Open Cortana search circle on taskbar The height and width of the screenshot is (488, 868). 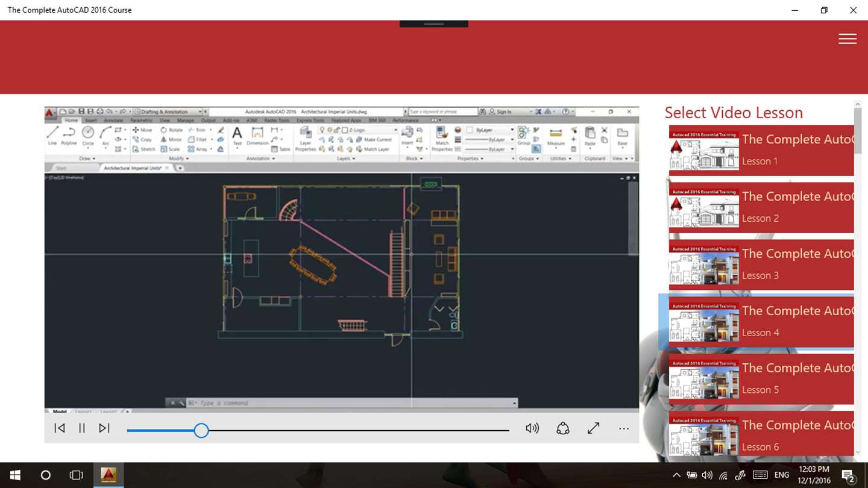tap(45, 475)
